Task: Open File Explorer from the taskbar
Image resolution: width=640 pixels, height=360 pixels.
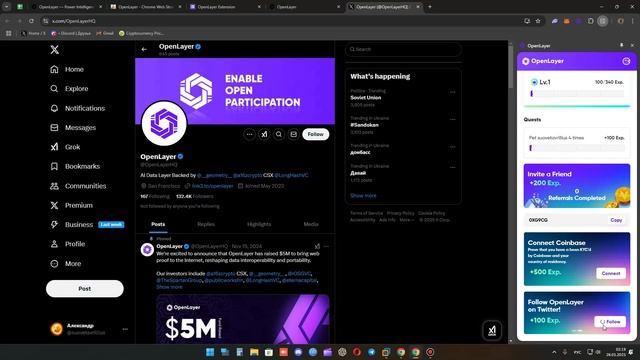Action: 254,352
